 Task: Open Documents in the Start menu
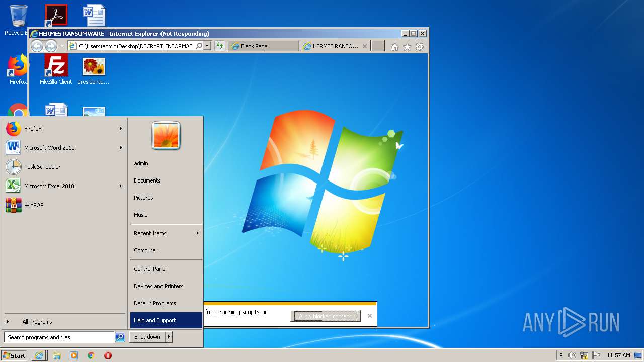(x=166, y=180)
